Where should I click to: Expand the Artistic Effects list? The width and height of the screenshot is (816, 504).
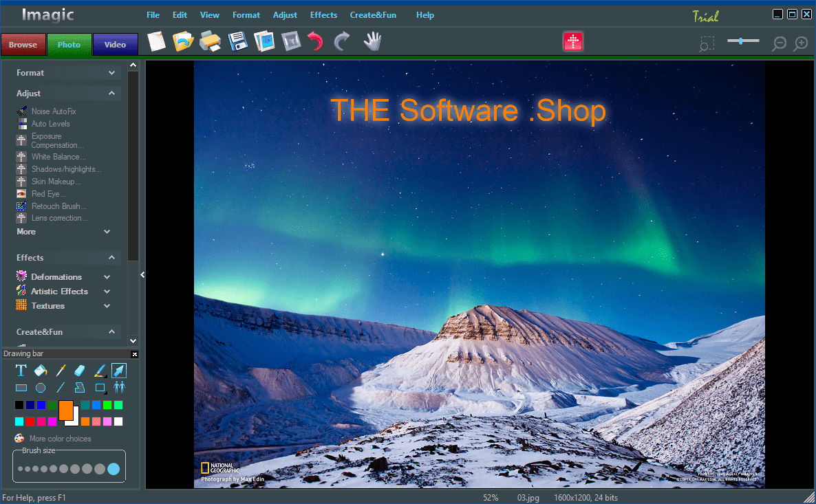tap(107, 292)
